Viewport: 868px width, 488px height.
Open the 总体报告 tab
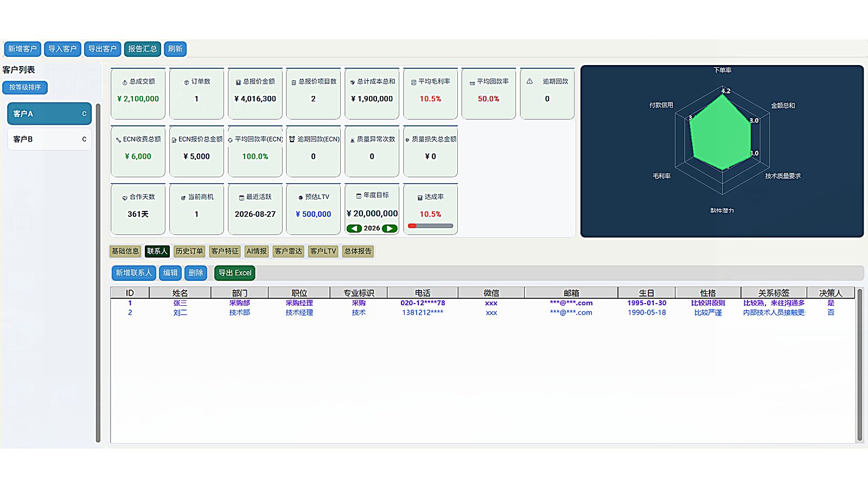point(358,251)
